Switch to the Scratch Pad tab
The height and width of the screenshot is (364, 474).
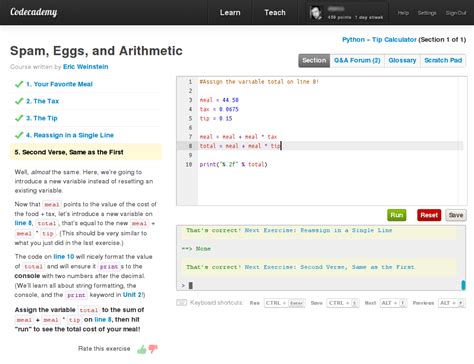point(443,61)
